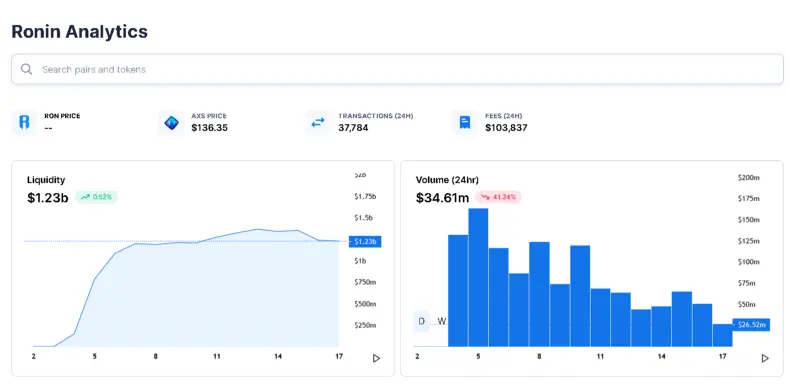Click the AXS price value $136.35
Screen dimensions: 788x390
click(210, 128)
